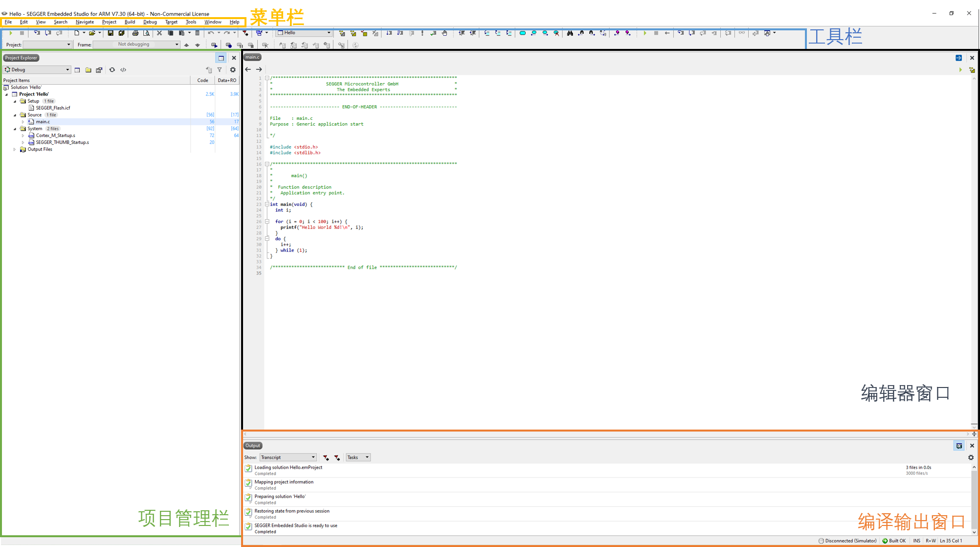Click Disconnected (Simulator) status entry
The width and height of the screenshot is (980, 547).
[847, 541]
